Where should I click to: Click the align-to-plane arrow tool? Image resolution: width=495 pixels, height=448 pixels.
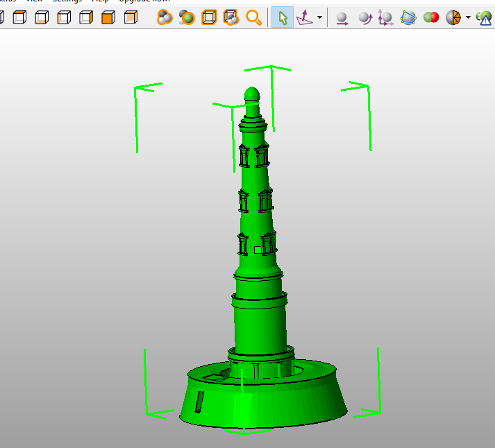point(305,17)
